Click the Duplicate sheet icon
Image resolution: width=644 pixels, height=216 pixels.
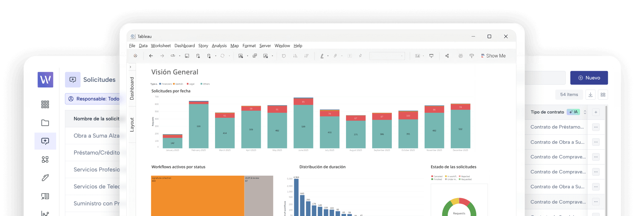255,56
